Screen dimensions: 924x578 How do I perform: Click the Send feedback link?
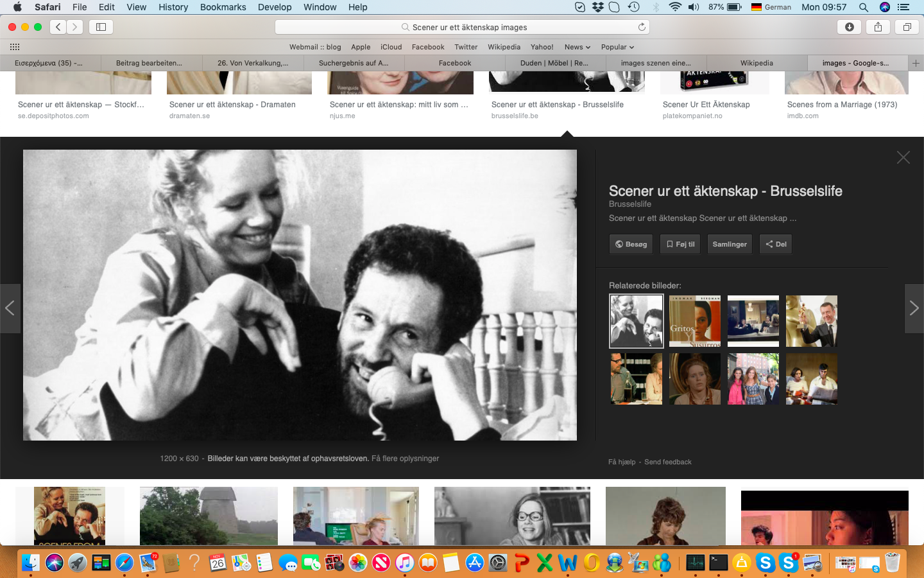[668, 462]
